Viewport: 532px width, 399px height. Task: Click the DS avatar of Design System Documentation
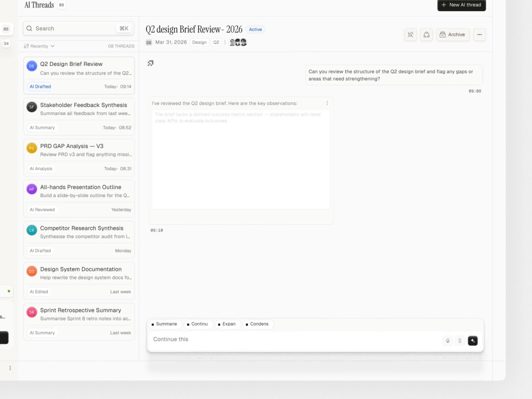[31, 271]
